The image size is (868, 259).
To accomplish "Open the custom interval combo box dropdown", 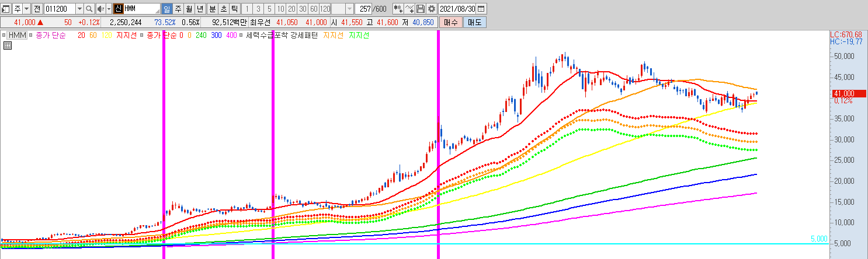I will [349, 9].
